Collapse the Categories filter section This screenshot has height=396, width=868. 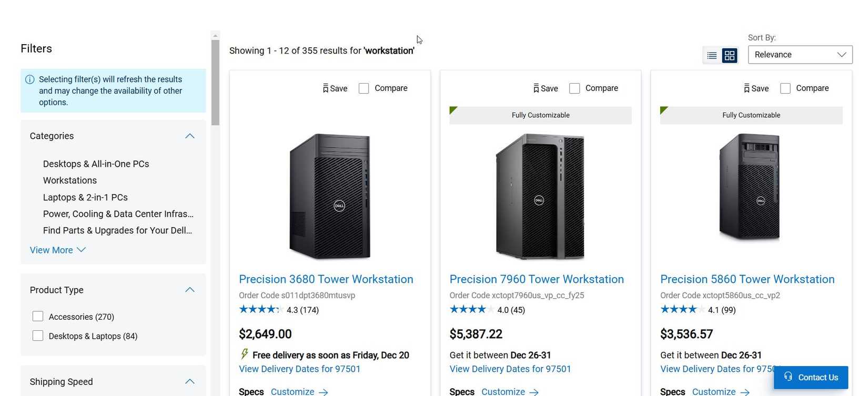(x=189, y=136)
